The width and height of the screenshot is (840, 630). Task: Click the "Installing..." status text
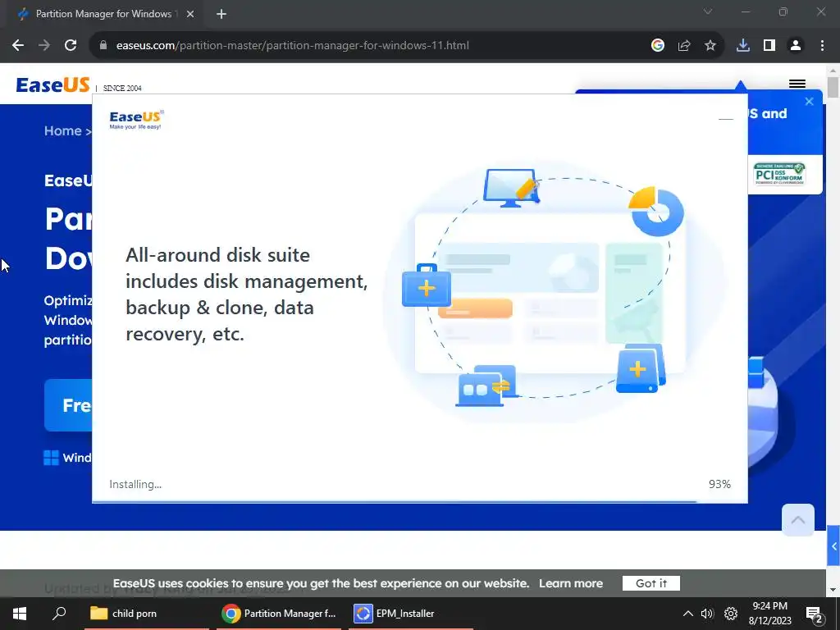[135, 484]
